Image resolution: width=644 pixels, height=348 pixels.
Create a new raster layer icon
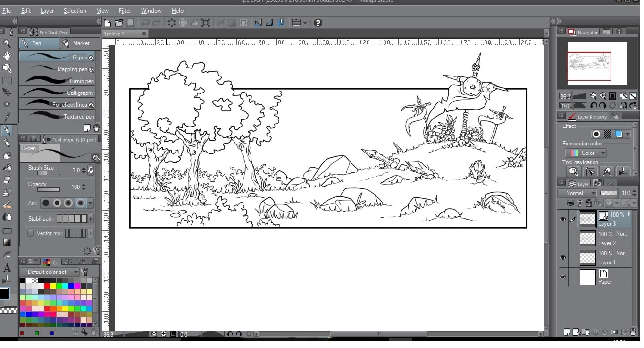[x=567, y=332]
